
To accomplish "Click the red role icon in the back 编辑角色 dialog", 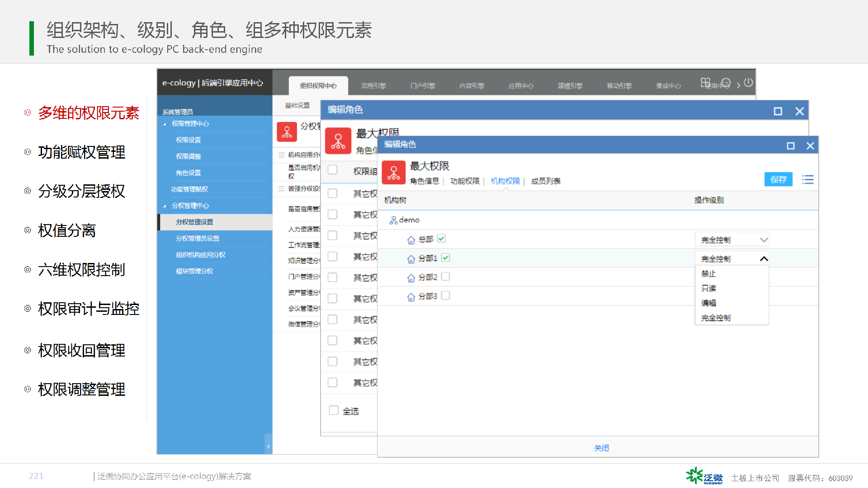I will [x=338, y=141].
